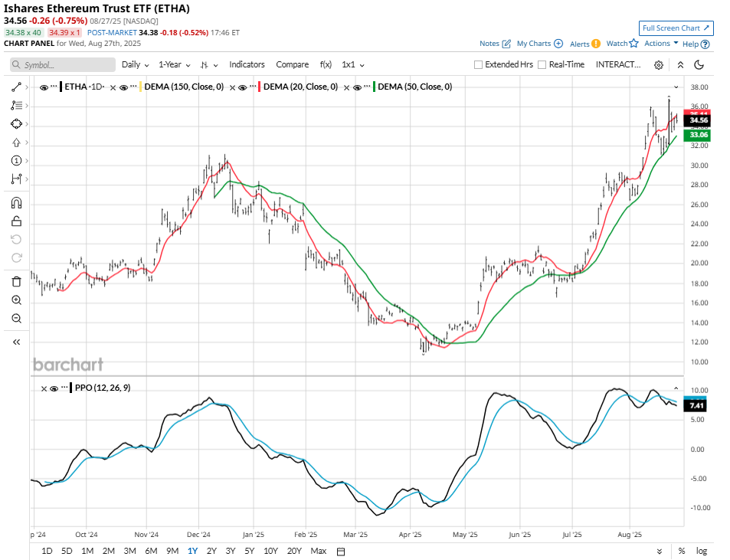730x560 pixels.
Task: Open the chart type dropdown
Action: (x=209, y=65)
